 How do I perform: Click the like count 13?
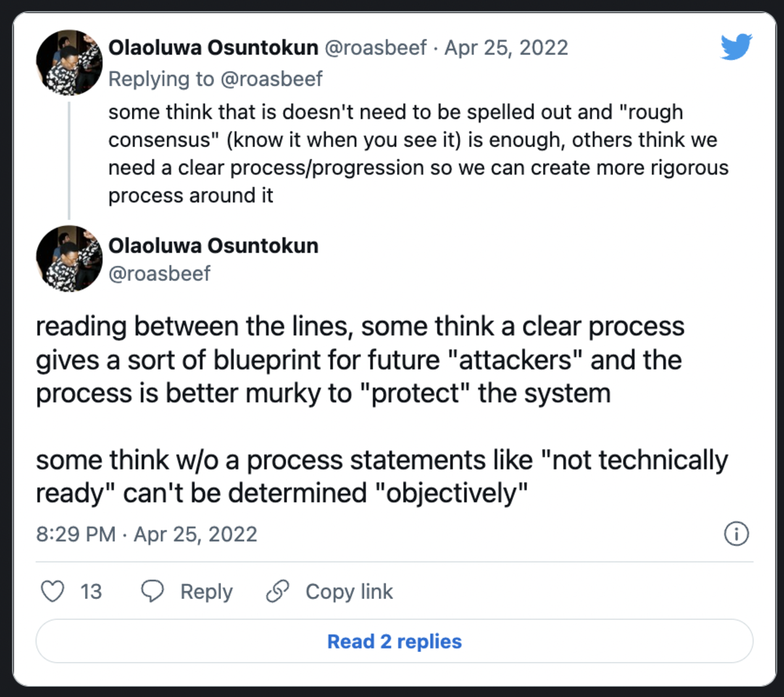pyautogui.click(x=91, y=592)
